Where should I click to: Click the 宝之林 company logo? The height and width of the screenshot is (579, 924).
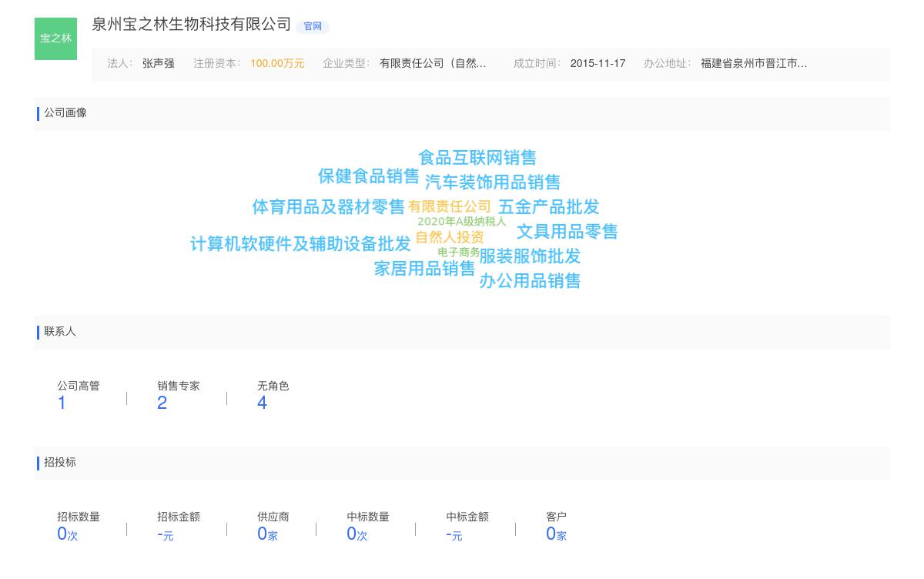pos(55,38)
